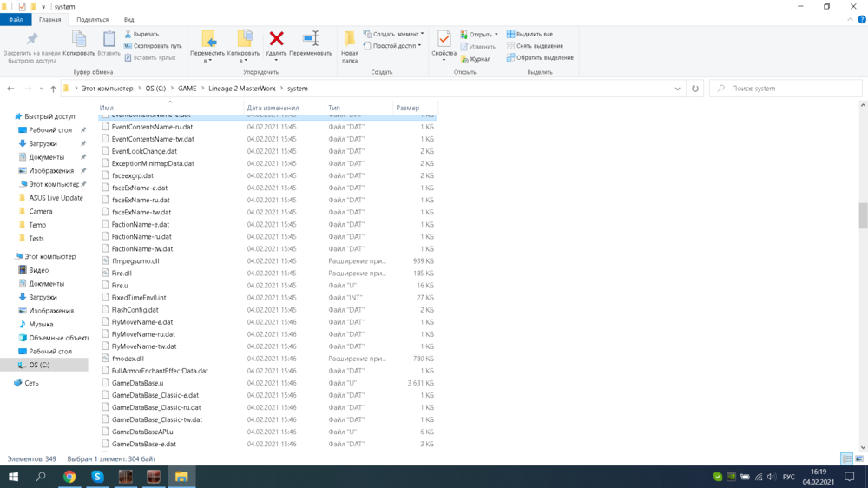Collapse the Быстрый доступ tree node

coord(9,116)
